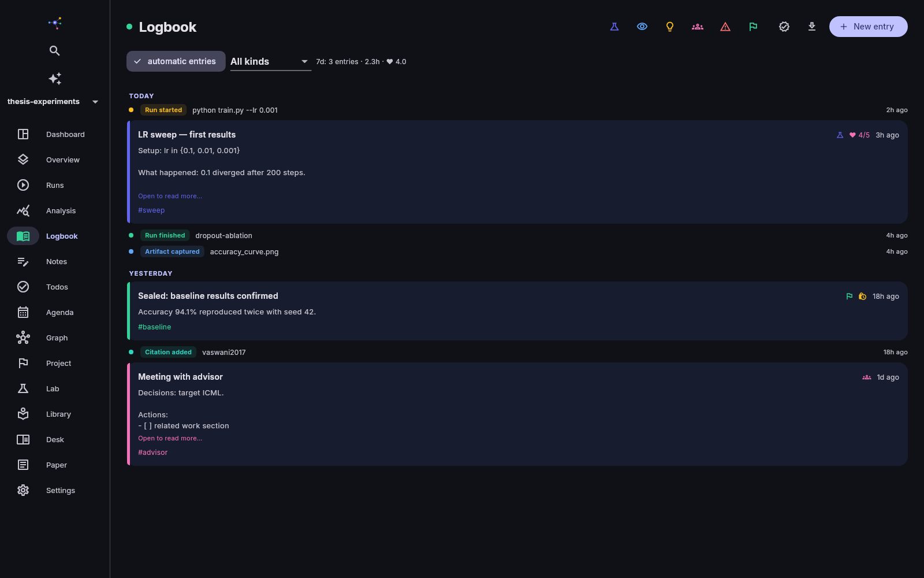The image size is (924, 578).
Task: Click the people meeting icon in header
Action: [698, 27]
